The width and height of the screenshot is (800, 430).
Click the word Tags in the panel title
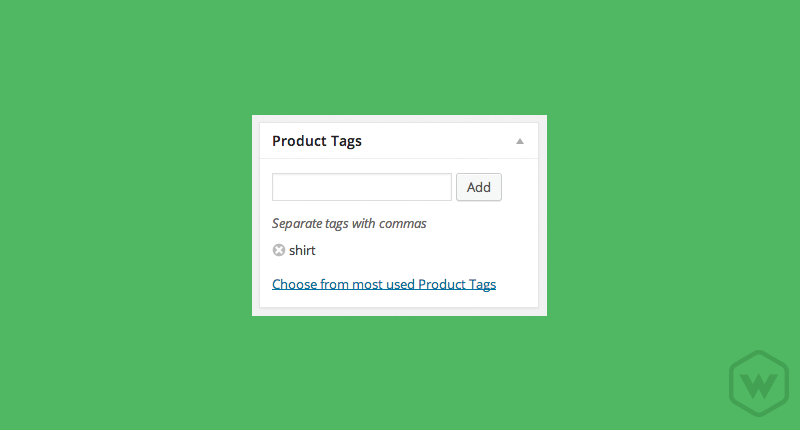click(x=346, y=141)
